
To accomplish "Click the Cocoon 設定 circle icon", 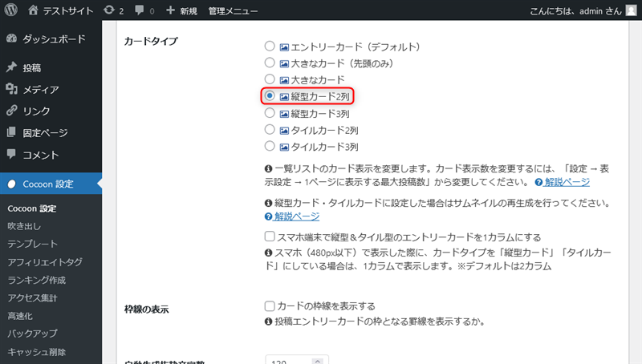I will tap(11, 184).
